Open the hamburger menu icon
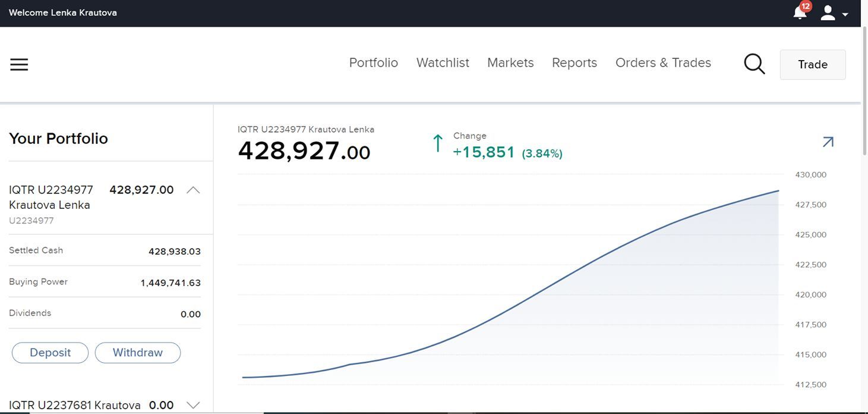Image resolution: width=868 pixels, height=414 pixels. [19, 64]
